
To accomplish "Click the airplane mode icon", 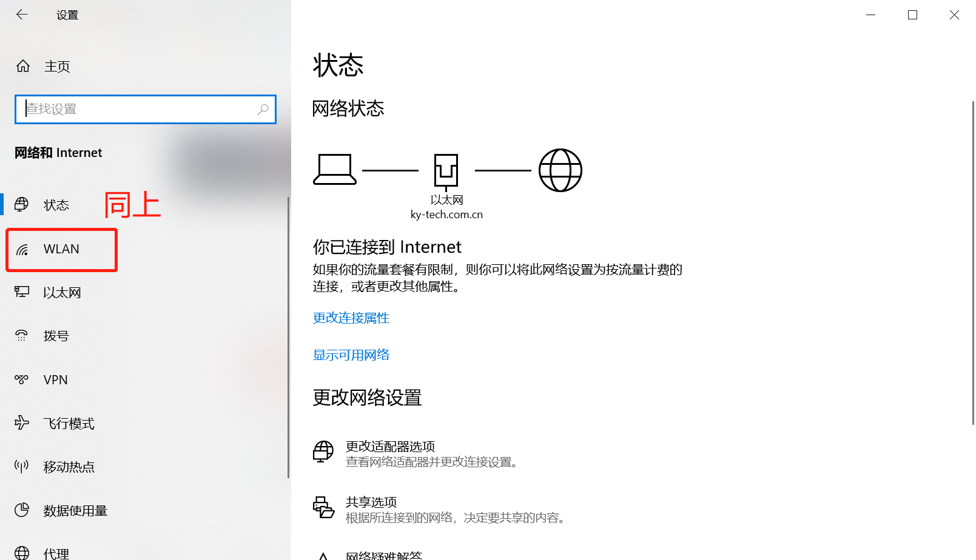I will (22, 422).
